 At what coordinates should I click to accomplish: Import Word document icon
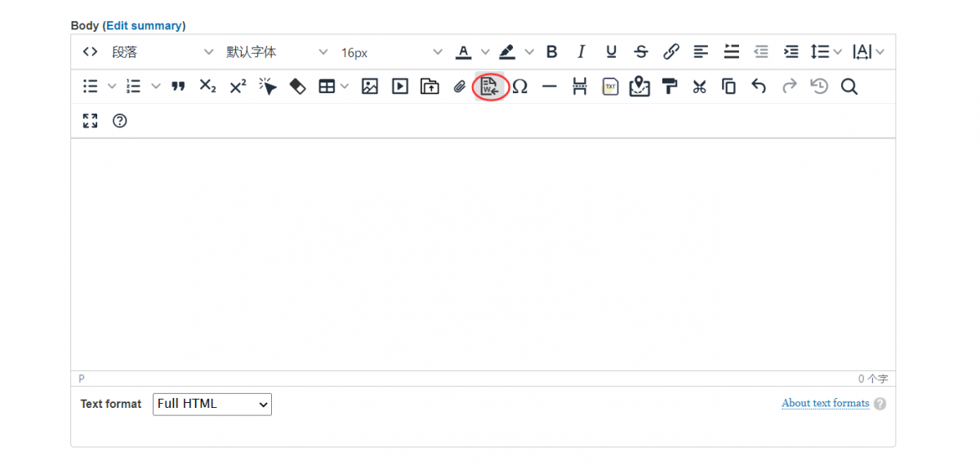pyautogui.click(x=490, y=87)
